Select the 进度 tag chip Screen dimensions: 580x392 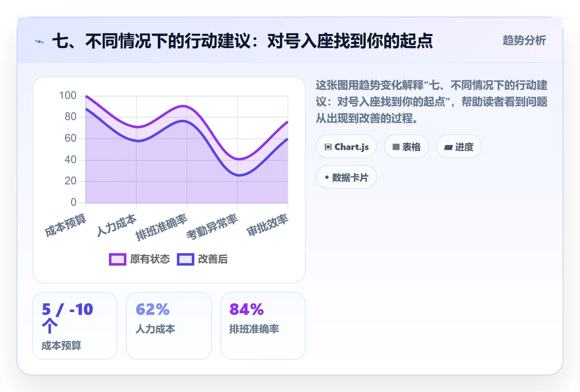point(459,147)
